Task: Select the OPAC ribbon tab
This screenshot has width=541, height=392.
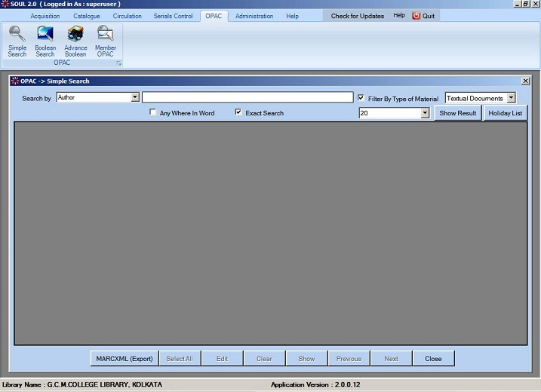Action: (x=214, y=16)
